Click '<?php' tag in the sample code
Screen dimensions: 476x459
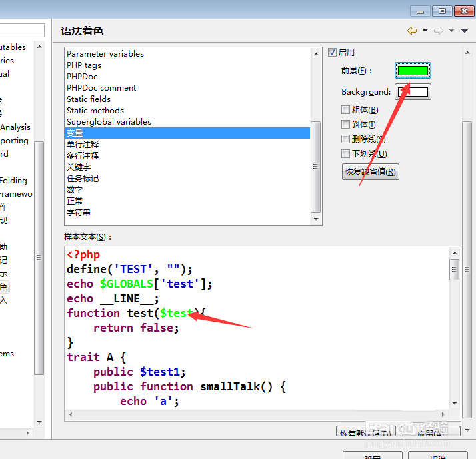[83, 255]
